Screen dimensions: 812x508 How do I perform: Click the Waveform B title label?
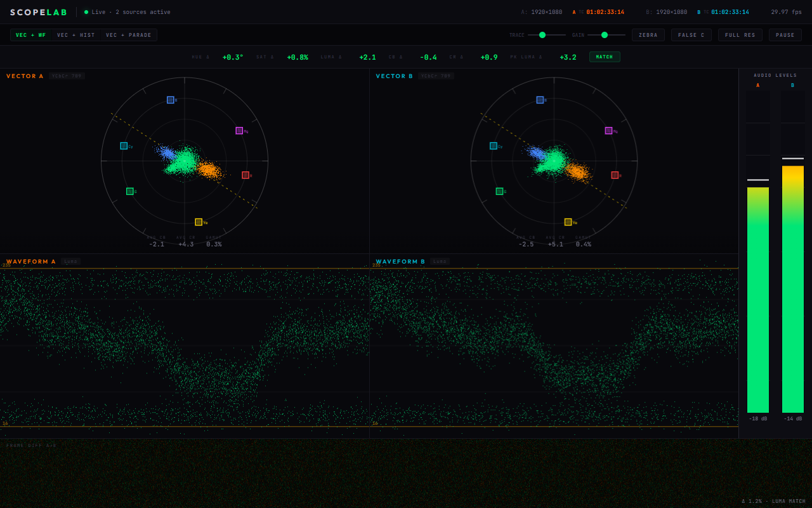pos(400,262)
